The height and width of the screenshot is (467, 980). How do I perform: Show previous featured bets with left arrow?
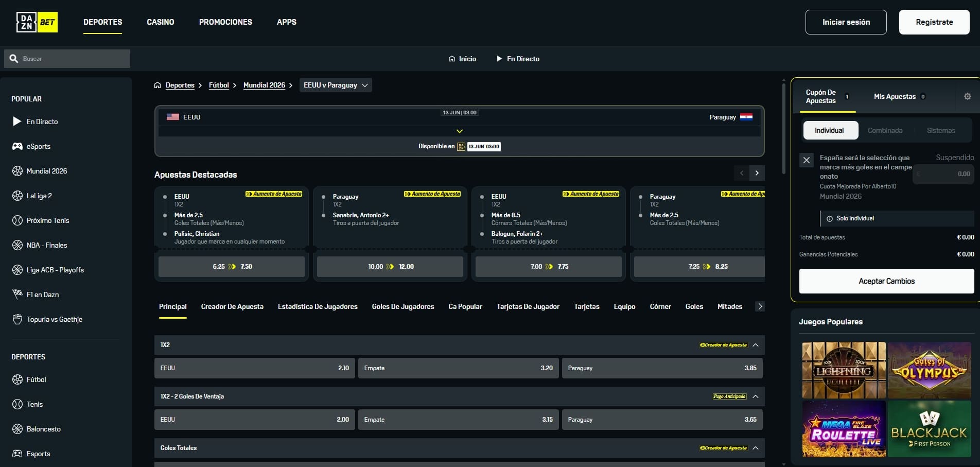pyautogui.click(x=742, y=173)
